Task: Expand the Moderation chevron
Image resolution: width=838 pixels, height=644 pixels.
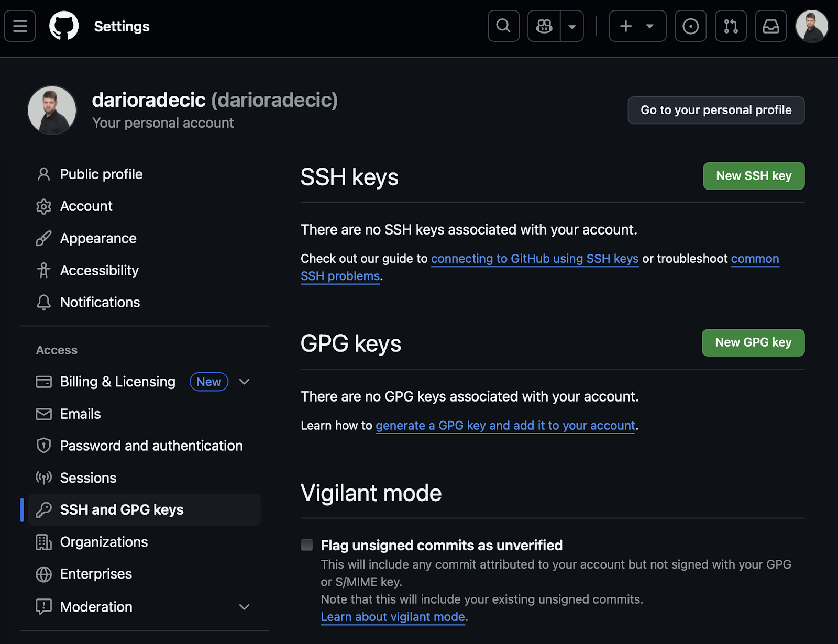Action: point(244,607)
